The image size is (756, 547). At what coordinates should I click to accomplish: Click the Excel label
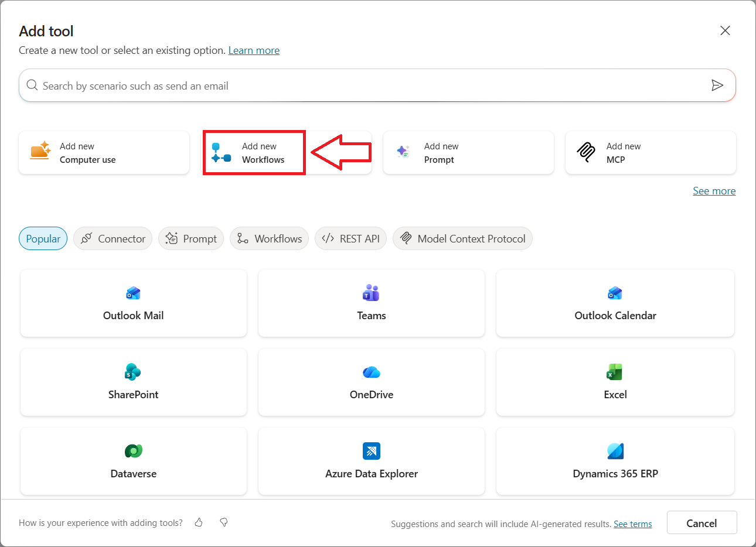coord(615,395)
